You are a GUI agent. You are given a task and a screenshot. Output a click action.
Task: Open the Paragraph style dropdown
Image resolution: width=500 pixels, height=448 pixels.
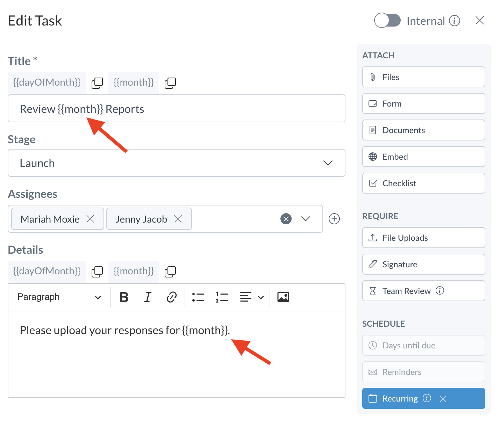pos(59,297)
